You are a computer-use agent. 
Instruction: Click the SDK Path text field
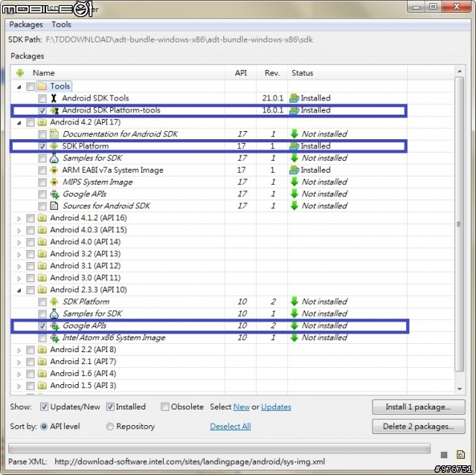(x=179, y=39)
